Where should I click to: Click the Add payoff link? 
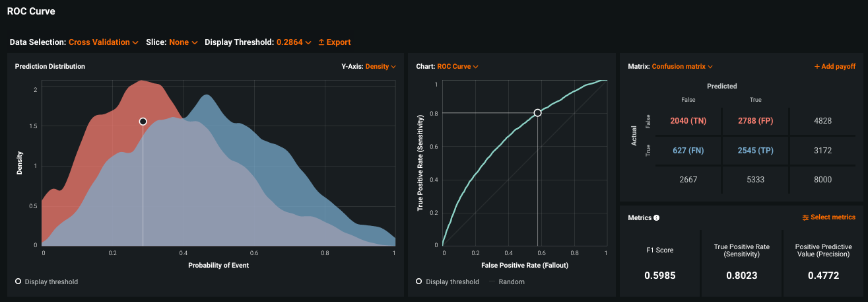click(x=838, y=67)
